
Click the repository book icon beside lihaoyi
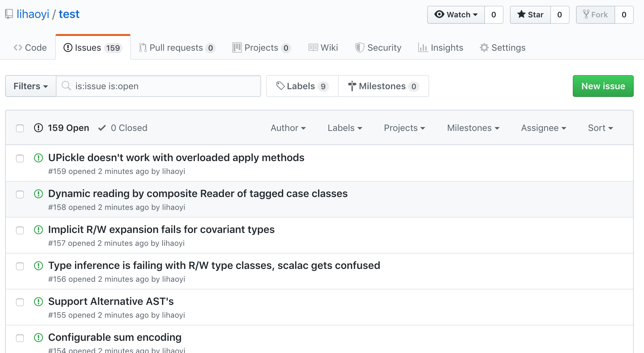pos(9,14)
